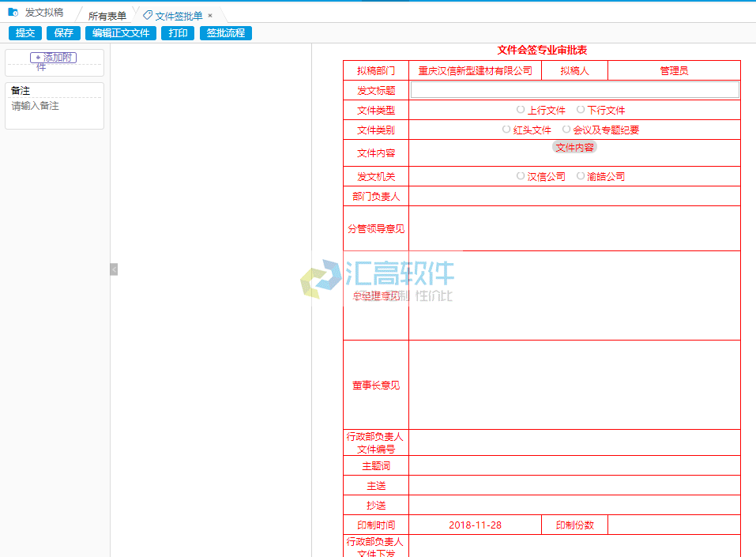Viewport: 756px width, 557px height.
Task: Click the 提交 button
Action: pyautogui.click(x=25, y=33)
